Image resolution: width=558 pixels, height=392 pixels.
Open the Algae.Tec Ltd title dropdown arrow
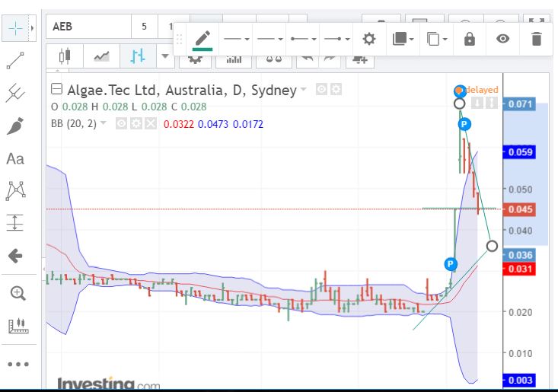point(303,89)
